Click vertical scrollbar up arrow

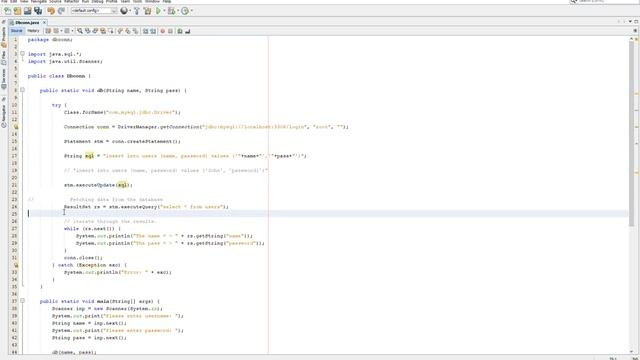631,39
